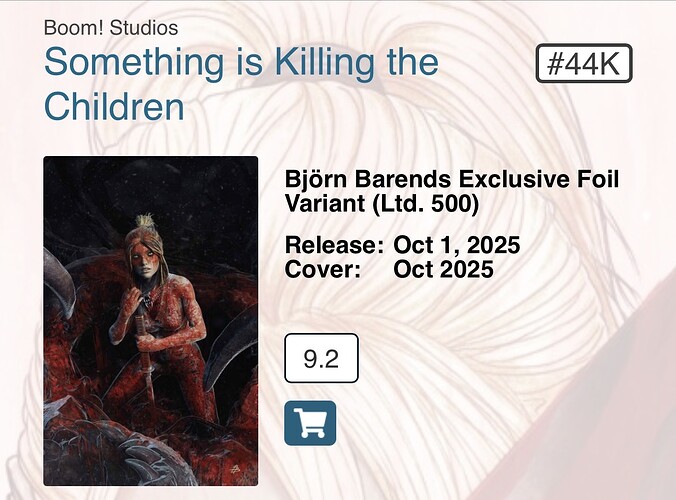Screen dimensions: 676x500
Task: Select the 9.2 grade box
Action: point(321,359)
